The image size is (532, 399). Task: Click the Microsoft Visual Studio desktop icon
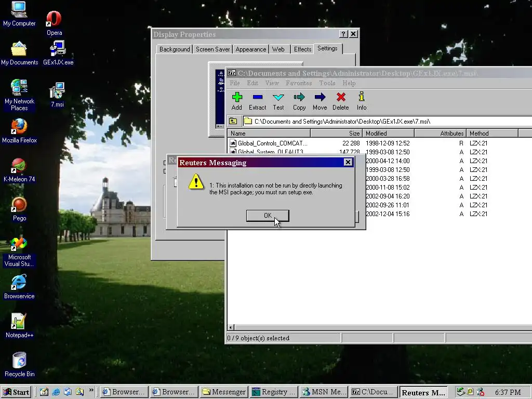click(x=19, y=251)
